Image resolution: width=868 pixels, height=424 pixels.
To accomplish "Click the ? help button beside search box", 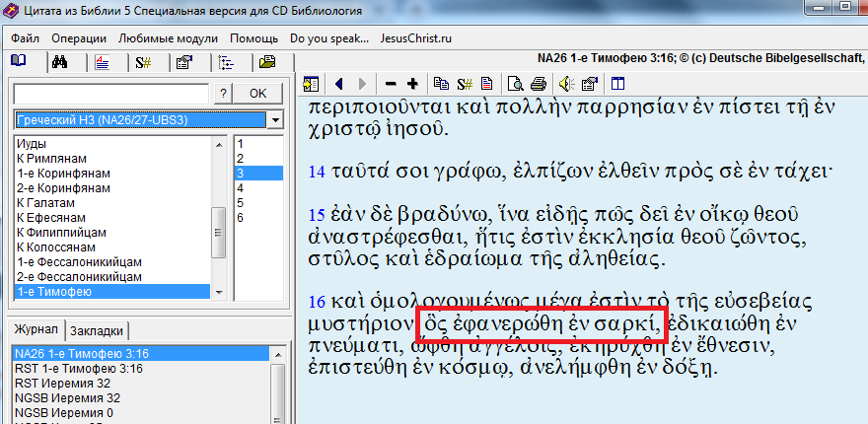I will [x=224, y=93].
